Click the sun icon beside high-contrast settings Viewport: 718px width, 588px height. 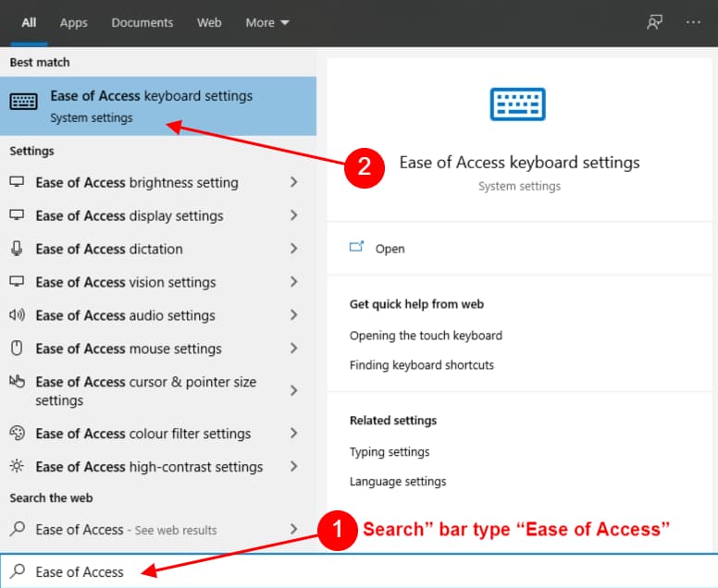(x=17, y=466)
